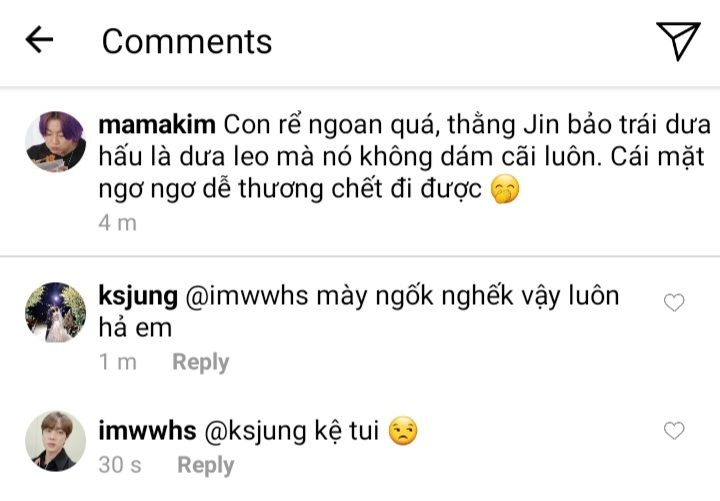Viewport: 720px width, 501px height.
Task: Open the @ksjung mention in imwwhs's reply
Action: point(254,432)
